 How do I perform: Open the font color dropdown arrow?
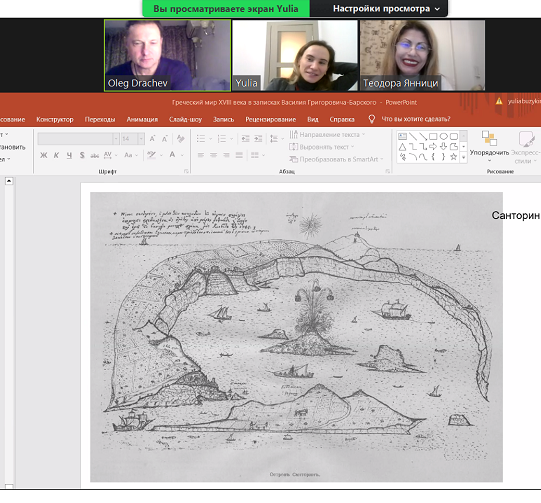(182, 155)
